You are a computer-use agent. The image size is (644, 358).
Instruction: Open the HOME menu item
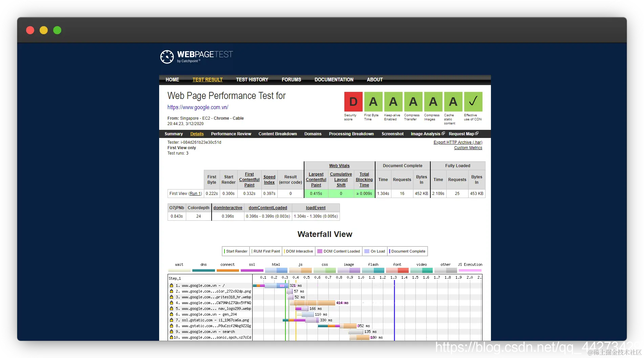tap(172, 80)
